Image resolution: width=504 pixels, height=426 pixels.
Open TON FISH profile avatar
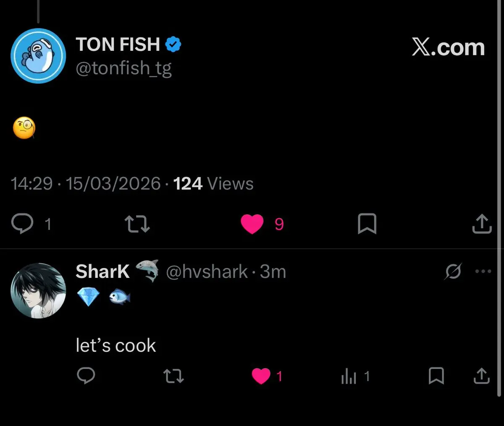point(38,56)
